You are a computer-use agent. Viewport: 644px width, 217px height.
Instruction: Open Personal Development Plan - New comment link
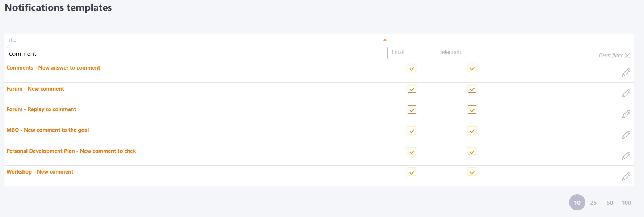[71, 151]
